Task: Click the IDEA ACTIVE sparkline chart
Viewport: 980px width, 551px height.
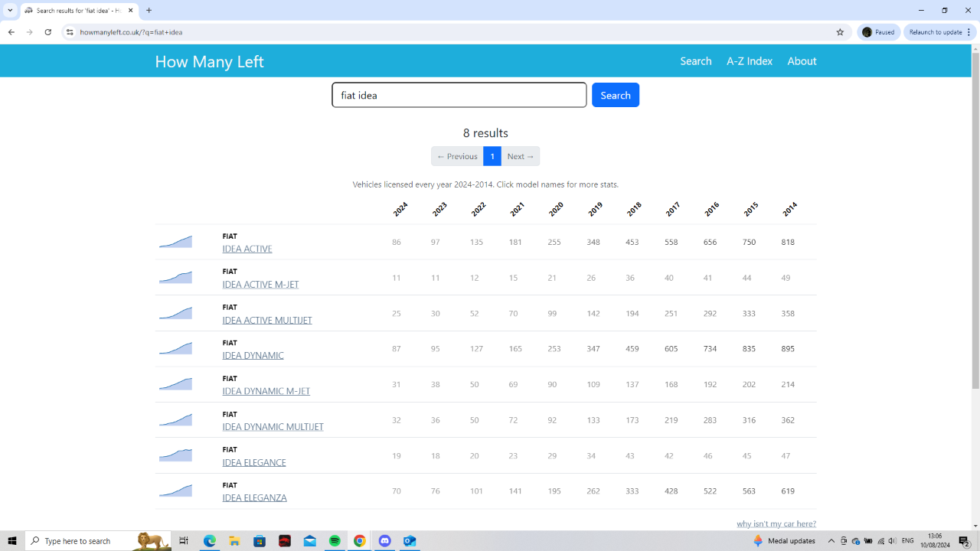Action: [x=175, y=242]
